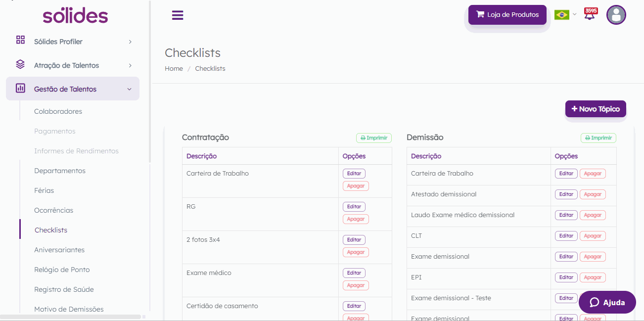The width and height of the screenshot is (644, 321).
Task: Click the Atração de Talentos layers icon
Action: 20,64
